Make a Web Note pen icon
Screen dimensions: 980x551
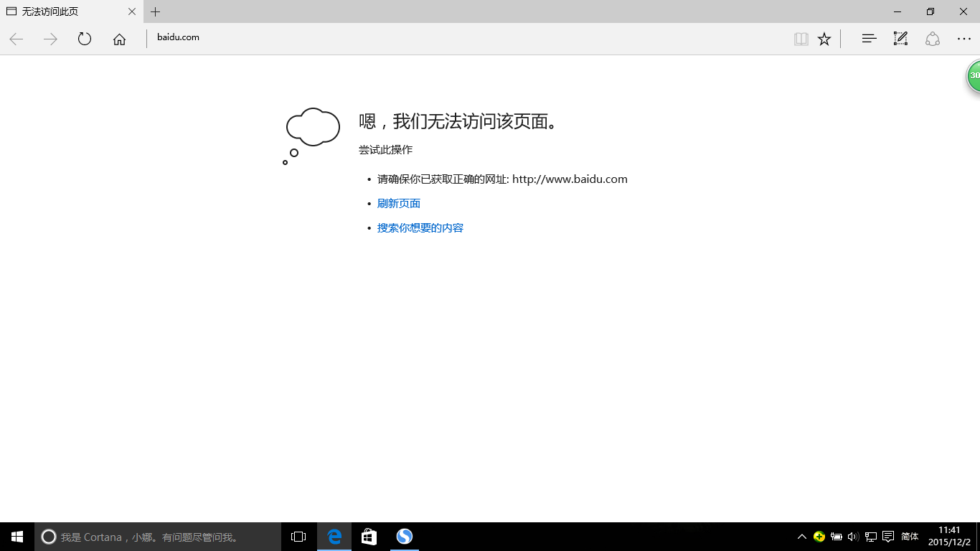pos(900,39)
